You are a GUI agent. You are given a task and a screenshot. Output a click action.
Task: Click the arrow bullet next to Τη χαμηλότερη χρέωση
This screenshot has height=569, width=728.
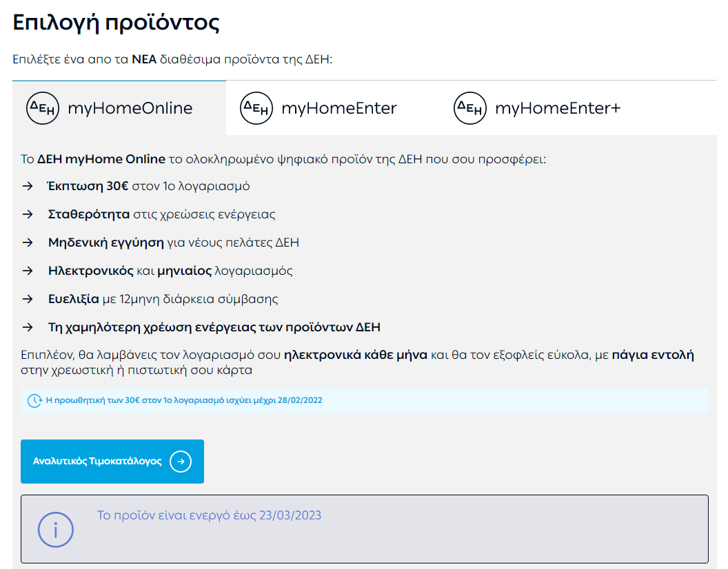point(28,327)
